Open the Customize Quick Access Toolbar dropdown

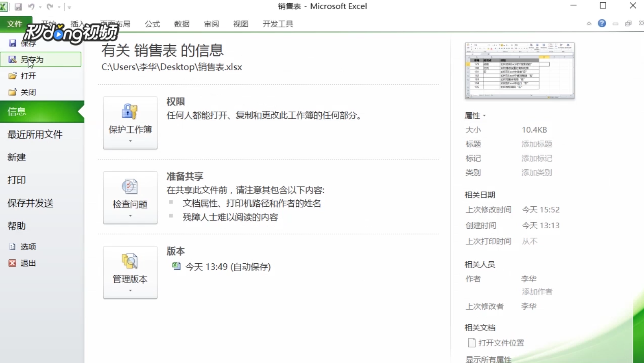(69, 7)
